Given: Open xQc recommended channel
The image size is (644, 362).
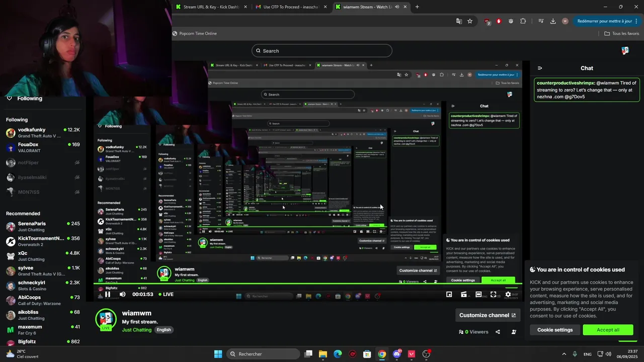Looking at the screenshot, I should (x=43, y=256).
